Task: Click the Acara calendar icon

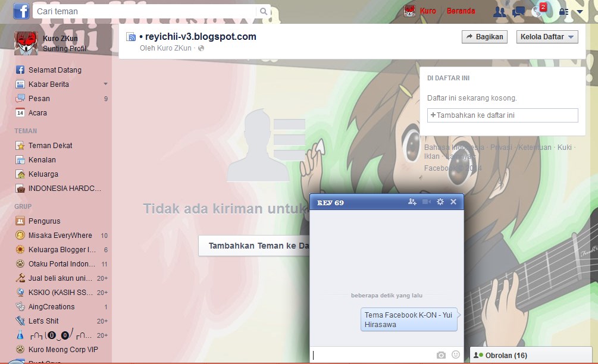Action: click(x=20, y=113)
